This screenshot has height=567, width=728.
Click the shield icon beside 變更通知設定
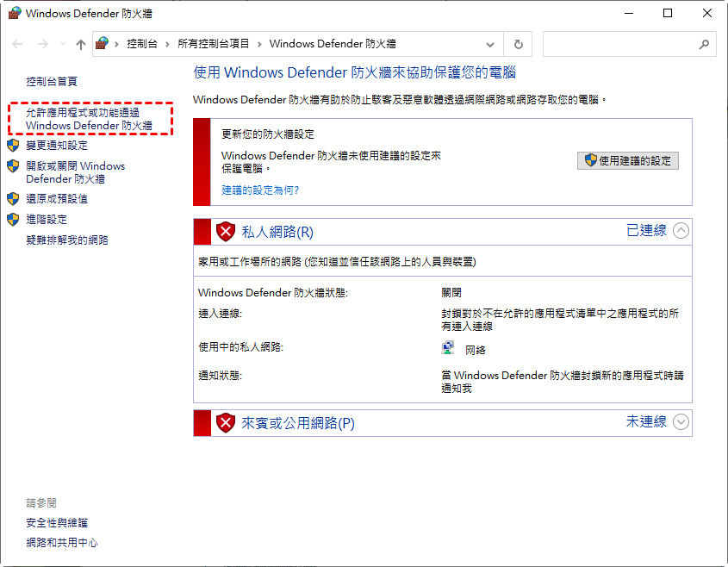[13, 146]
